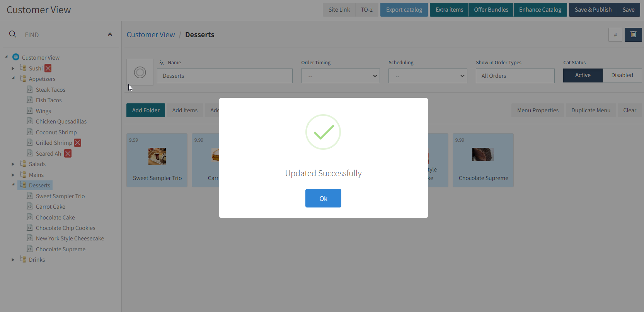The height and width of the screenshot is (312, 644).
Task: Select Steak Tacos tree item
Action: [x=51, y=90]
